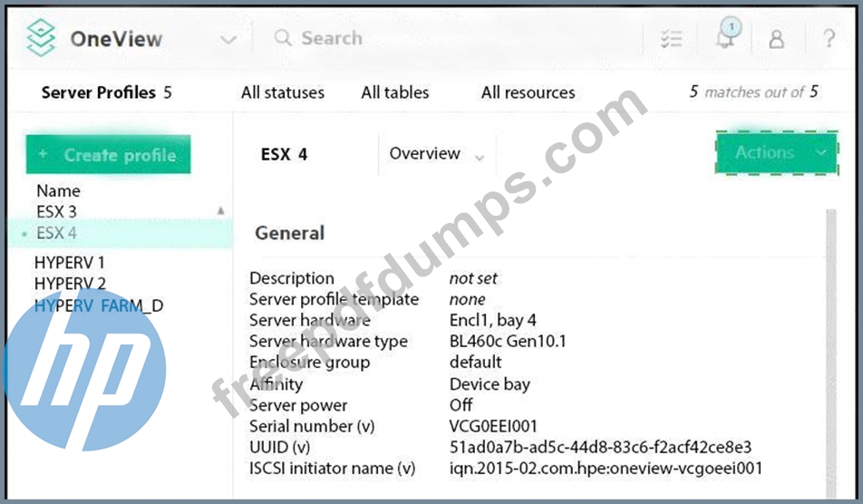This screenshot has height=504, width=863.
Task: Open the All resources filter
Action: click(x=528, y=92)
